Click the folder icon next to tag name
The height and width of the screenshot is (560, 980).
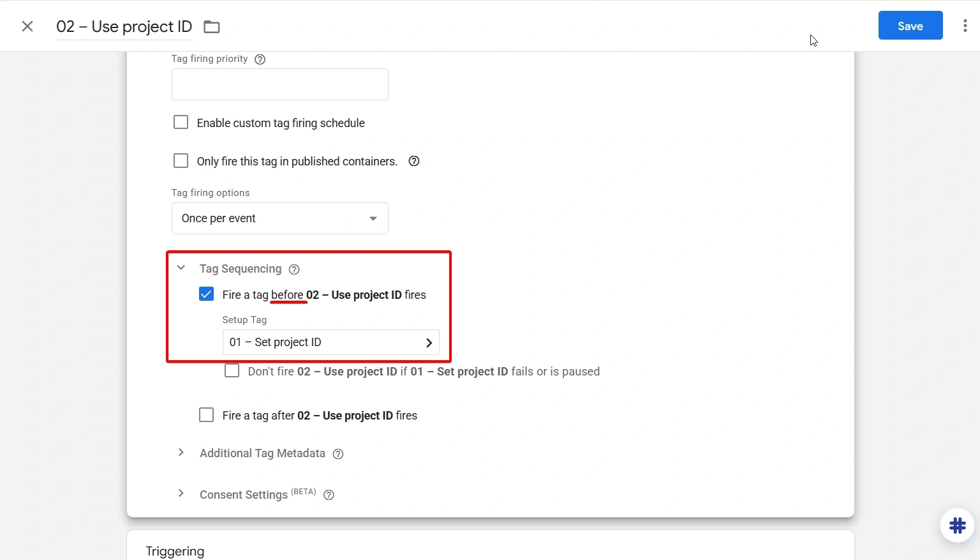pos(212,27)
